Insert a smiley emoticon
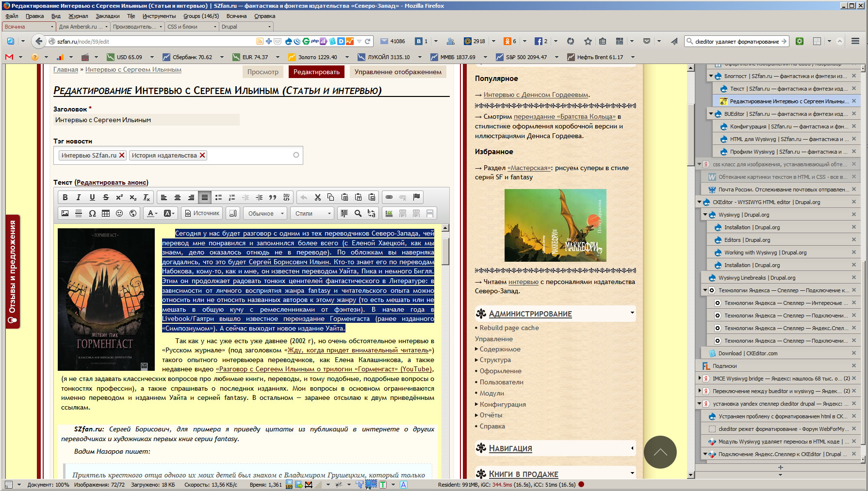868x491 pixels. (119, 213)
